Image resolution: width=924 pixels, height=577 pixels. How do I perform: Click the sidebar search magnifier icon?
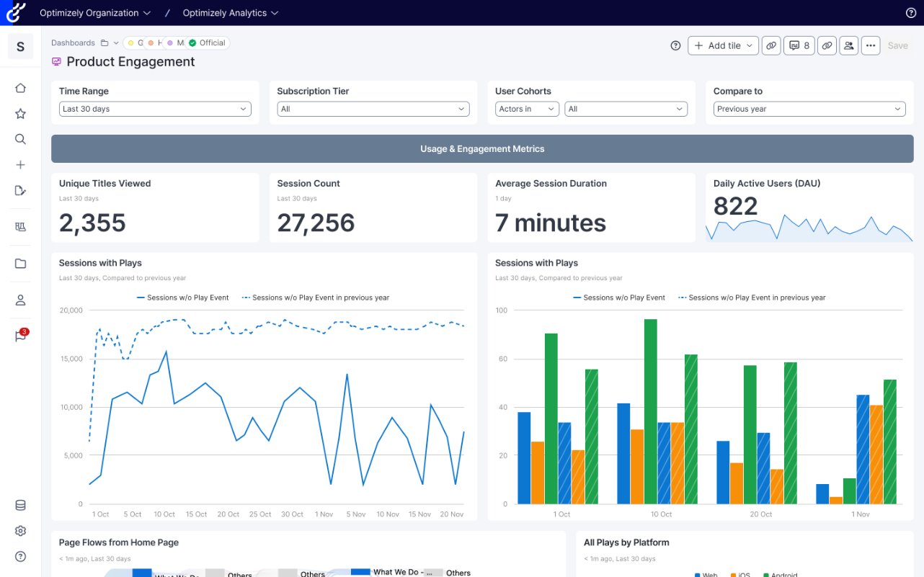(x=20, y=139)
